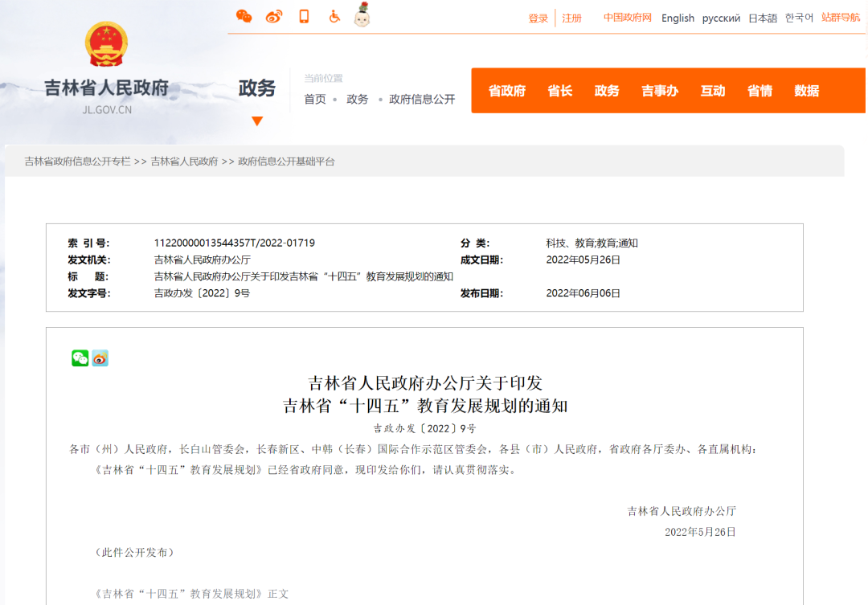The width and height of the screenshot is (868, 605).
Task: Click the 注册 register link
Action: point(571,18)
